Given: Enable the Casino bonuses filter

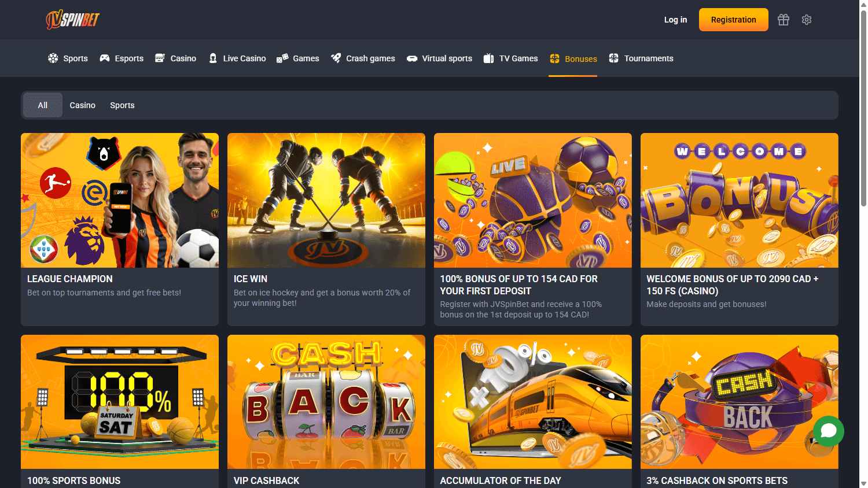Looking at the screenshot, I should [82, 105].
